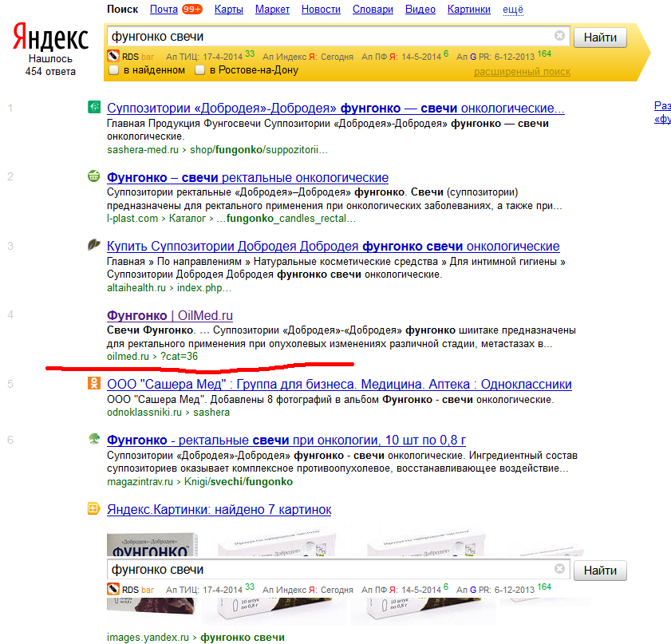Switch to Словари search

point(373,10)
